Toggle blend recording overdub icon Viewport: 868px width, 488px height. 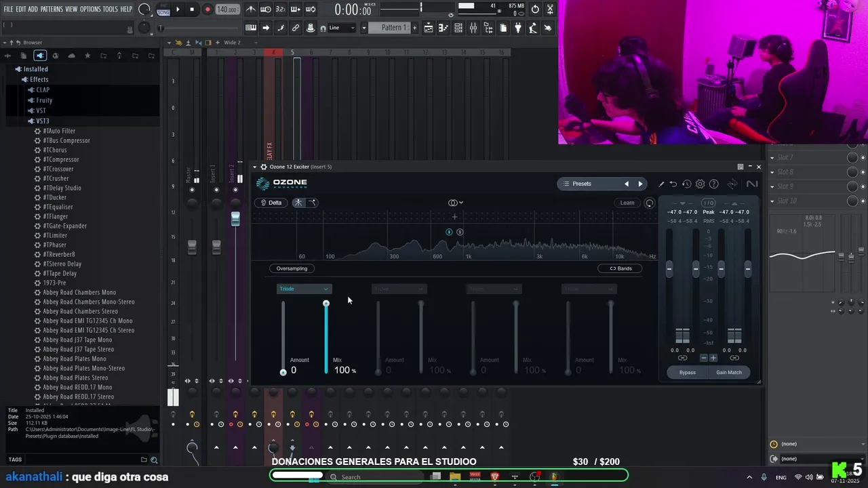point(296,9)
